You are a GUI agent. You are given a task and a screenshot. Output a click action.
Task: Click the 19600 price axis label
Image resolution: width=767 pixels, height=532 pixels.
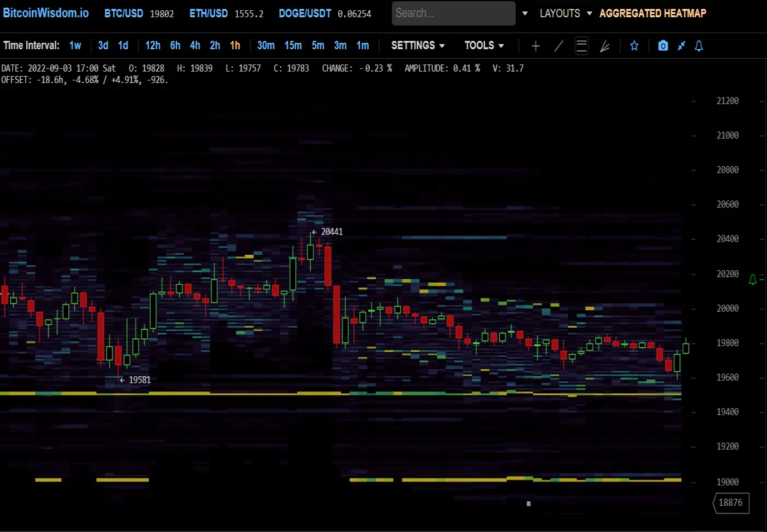728,377
